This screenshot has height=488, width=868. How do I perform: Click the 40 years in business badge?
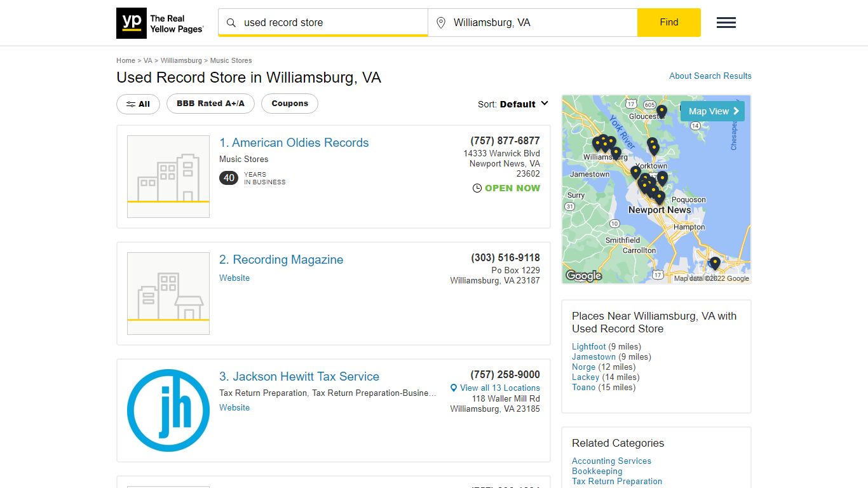coord(229,178)
